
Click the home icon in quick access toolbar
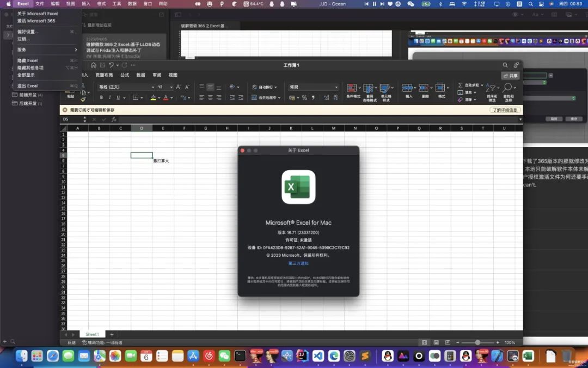94,65
